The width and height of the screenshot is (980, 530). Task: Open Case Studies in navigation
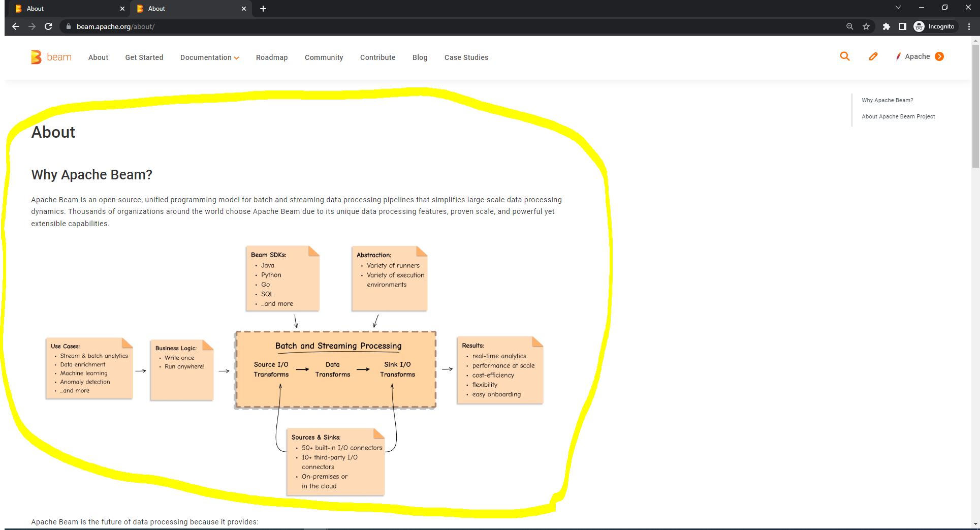(466, 57)
